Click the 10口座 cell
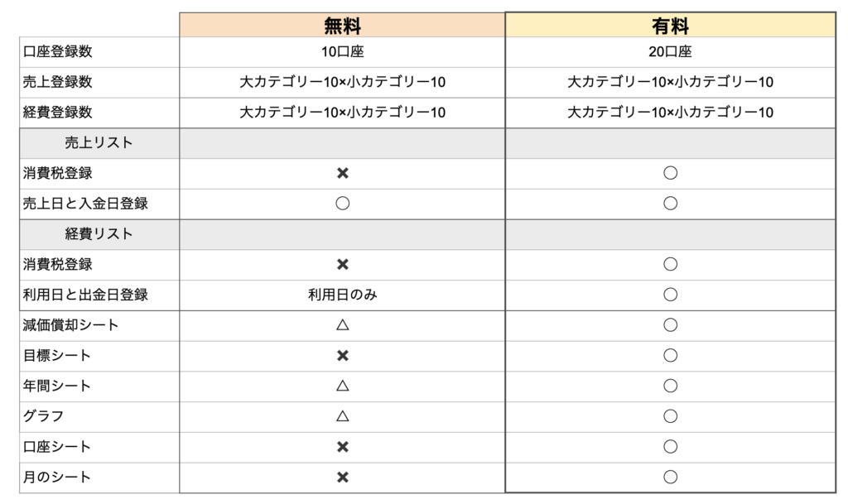This screenshot has width=848, height=504. coord(342,52)
